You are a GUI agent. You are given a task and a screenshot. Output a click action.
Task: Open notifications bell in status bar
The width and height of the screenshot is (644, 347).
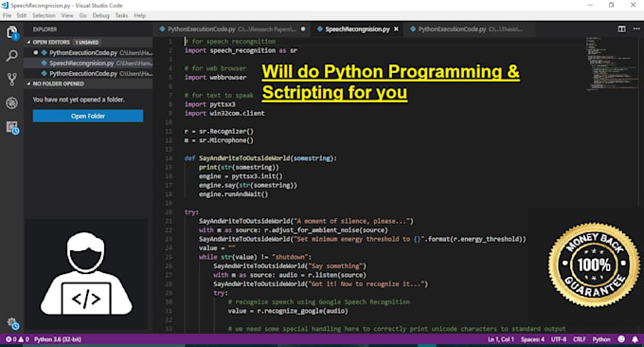[x=635, y=339]
